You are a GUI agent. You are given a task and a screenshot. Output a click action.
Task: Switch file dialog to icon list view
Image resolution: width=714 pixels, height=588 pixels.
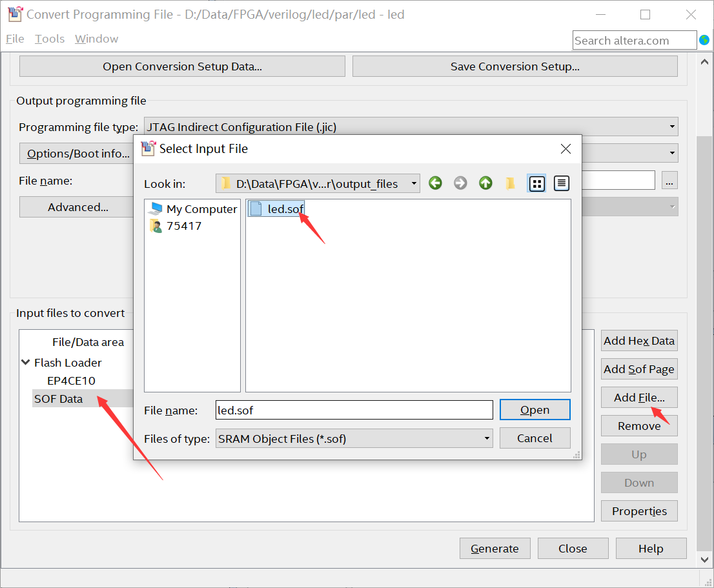(x=537, y=183)
